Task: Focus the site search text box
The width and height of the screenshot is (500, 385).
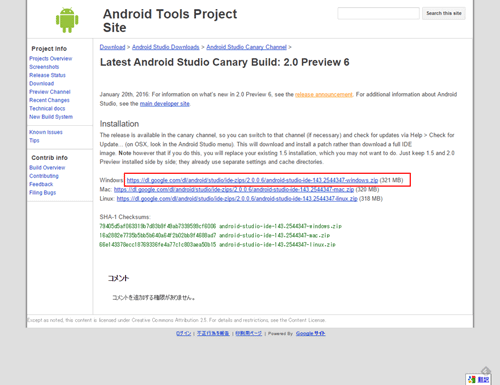Action: tap(378, 13)
